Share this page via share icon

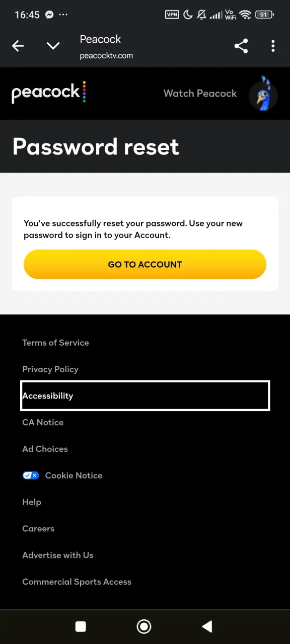[x=241, y=46]
